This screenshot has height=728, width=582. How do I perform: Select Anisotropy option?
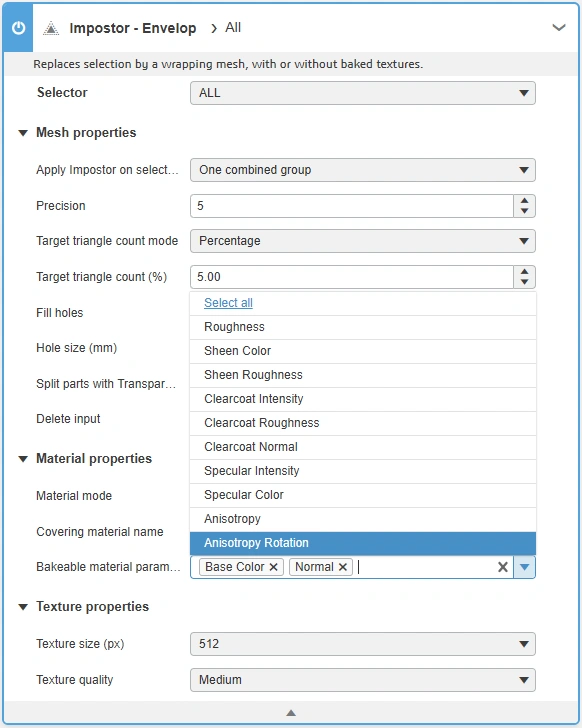pos(363,519)
